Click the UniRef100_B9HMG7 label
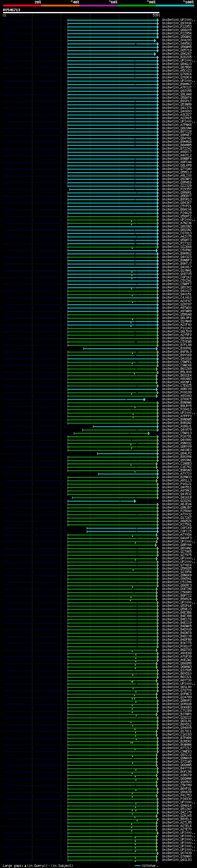 point(177,84)
